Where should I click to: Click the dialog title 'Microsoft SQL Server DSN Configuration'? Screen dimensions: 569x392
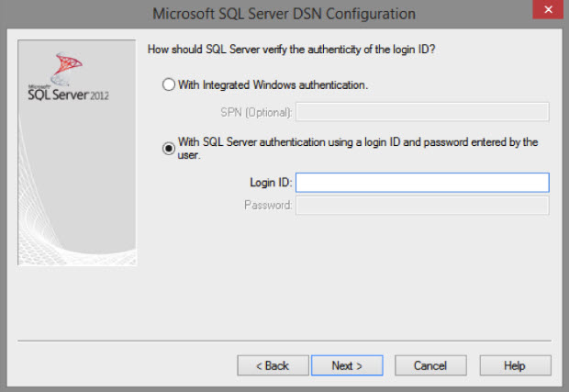click(284, 14)
